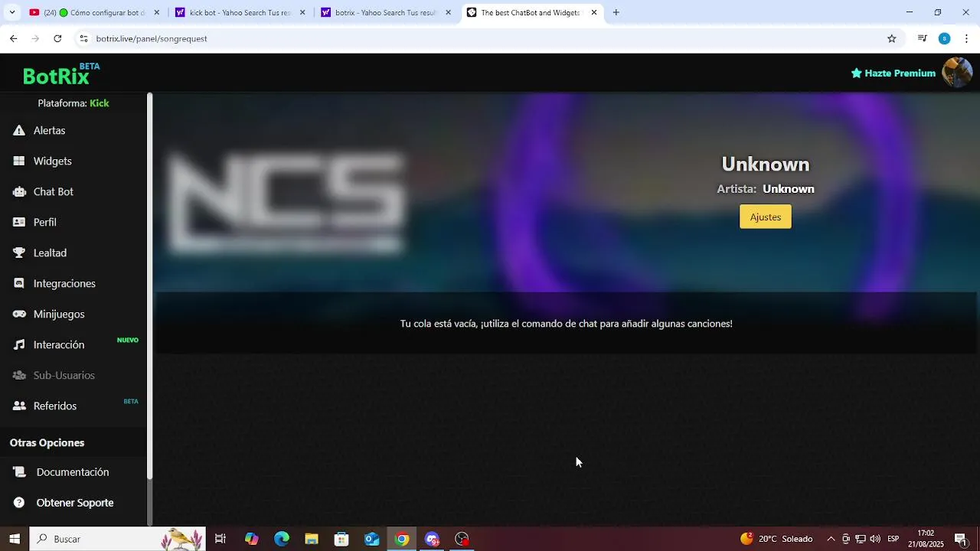
Task: Open a new browser tab
Action: [x=616, y=12]
